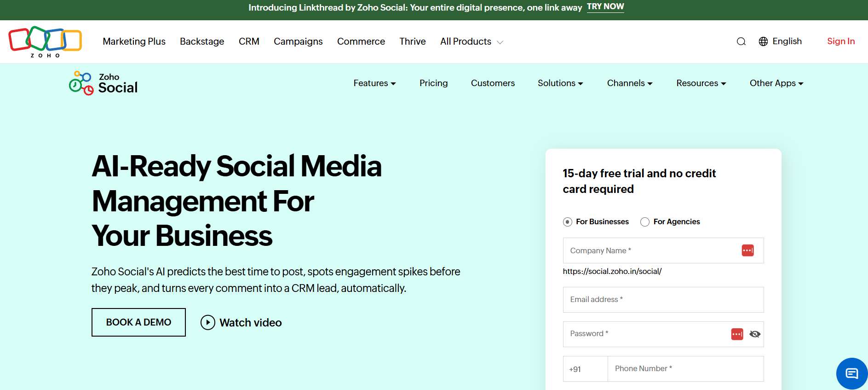Open CRM in top navigation

click(249, 41)
